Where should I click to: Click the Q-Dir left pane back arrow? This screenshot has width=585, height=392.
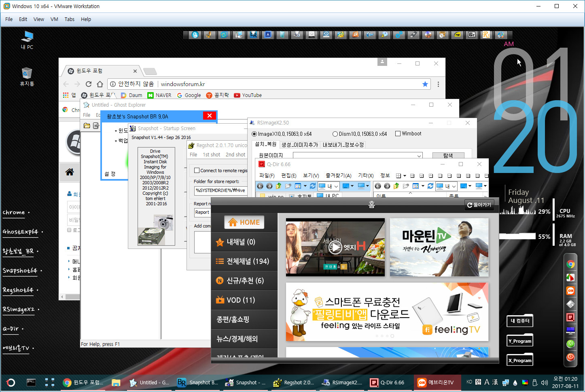coord(260,186)
